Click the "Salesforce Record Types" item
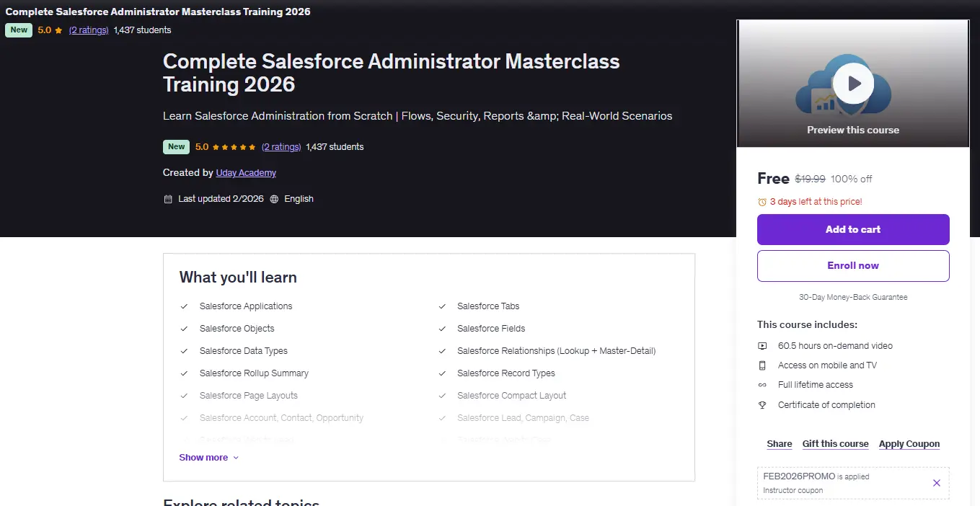 click(506, 373)
